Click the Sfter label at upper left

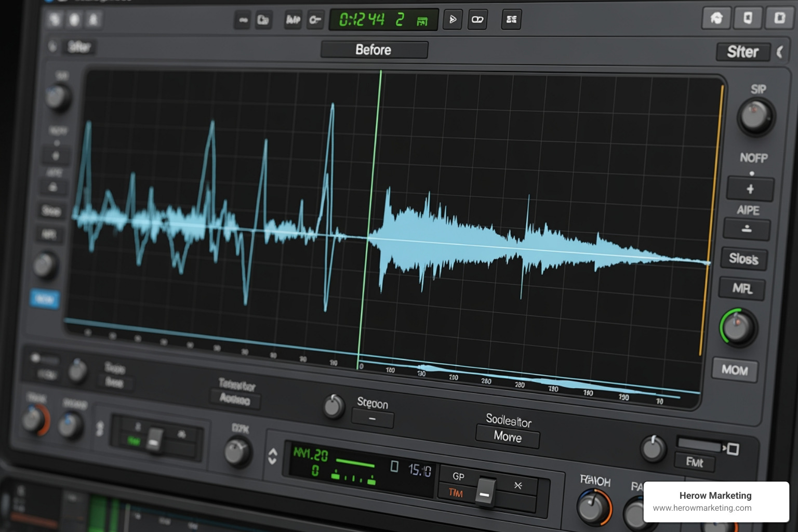click(x=79, y=47)
